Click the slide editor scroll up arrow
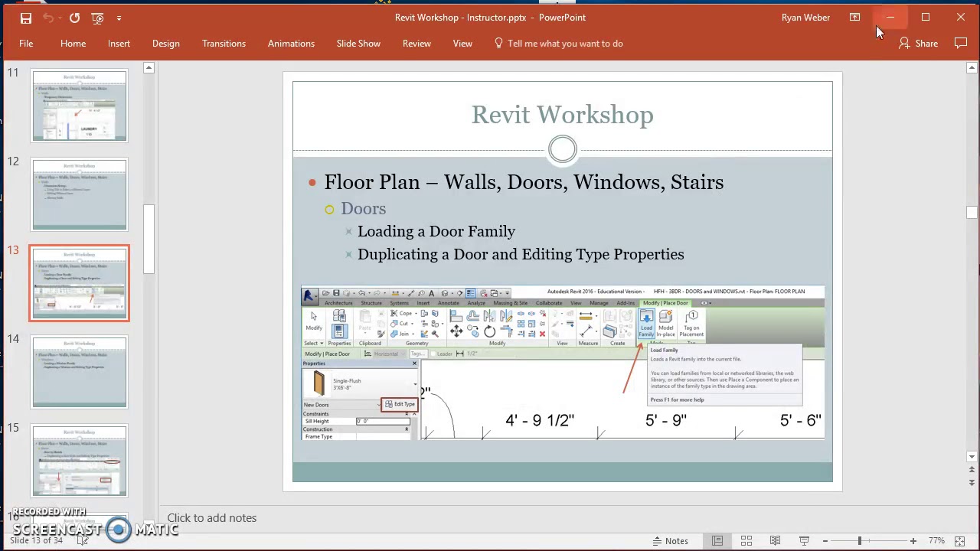The image size is (980, 551). click(972, 68)
